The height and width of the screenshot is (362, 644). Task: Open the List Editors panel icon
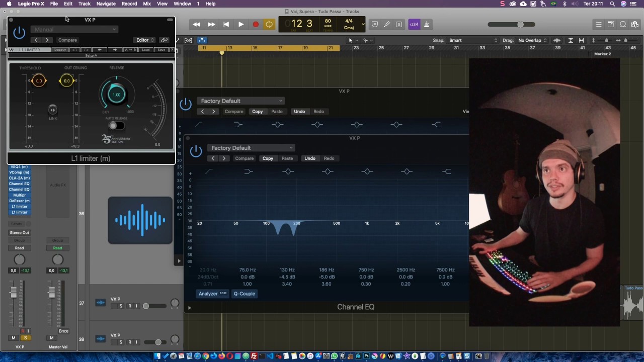(x=598, y=24)
